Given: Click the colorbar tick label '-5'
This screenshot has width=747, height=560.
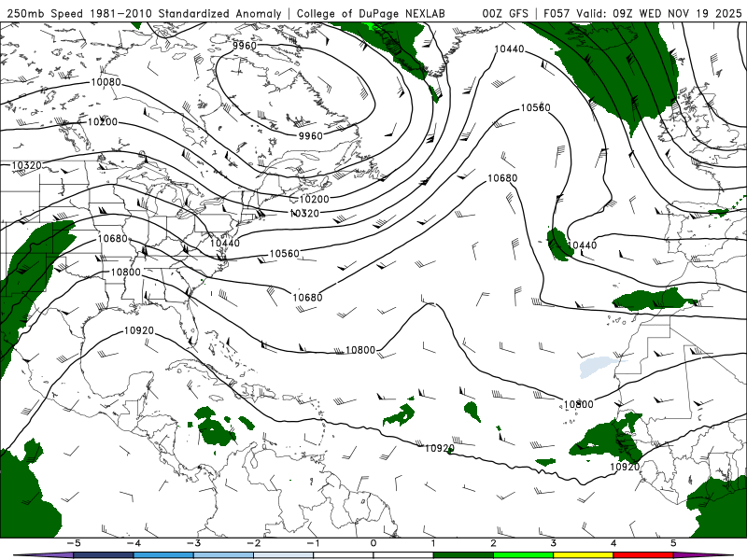Looking at the screenshot, I should [74, 543].
